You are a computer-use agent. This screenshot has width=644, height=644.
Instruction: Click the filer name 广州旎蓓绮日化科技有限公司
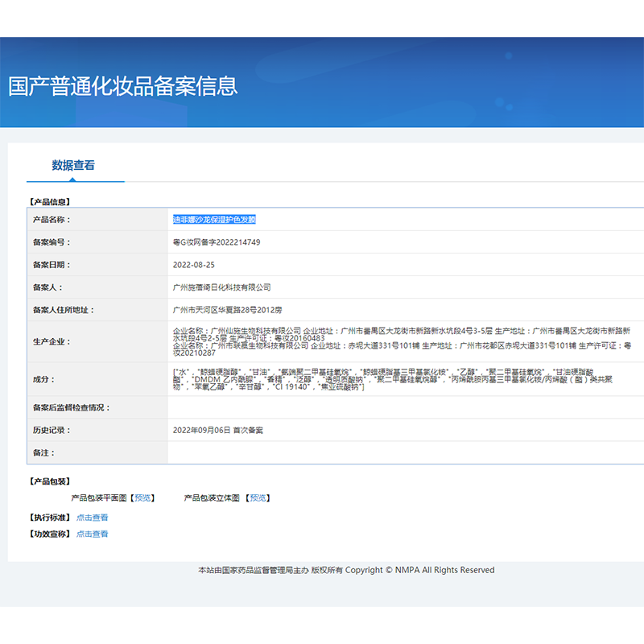[222, 287]
